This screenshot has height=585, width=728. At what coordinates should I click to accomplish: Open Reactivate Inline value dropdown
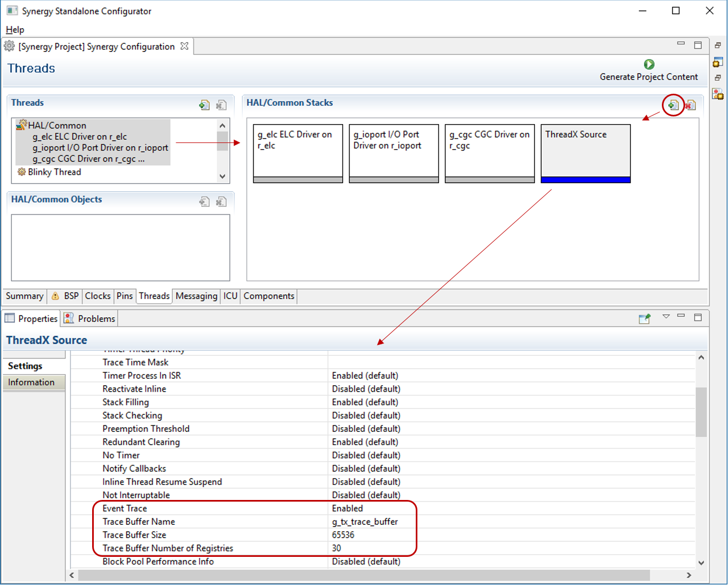click(511, 389)
